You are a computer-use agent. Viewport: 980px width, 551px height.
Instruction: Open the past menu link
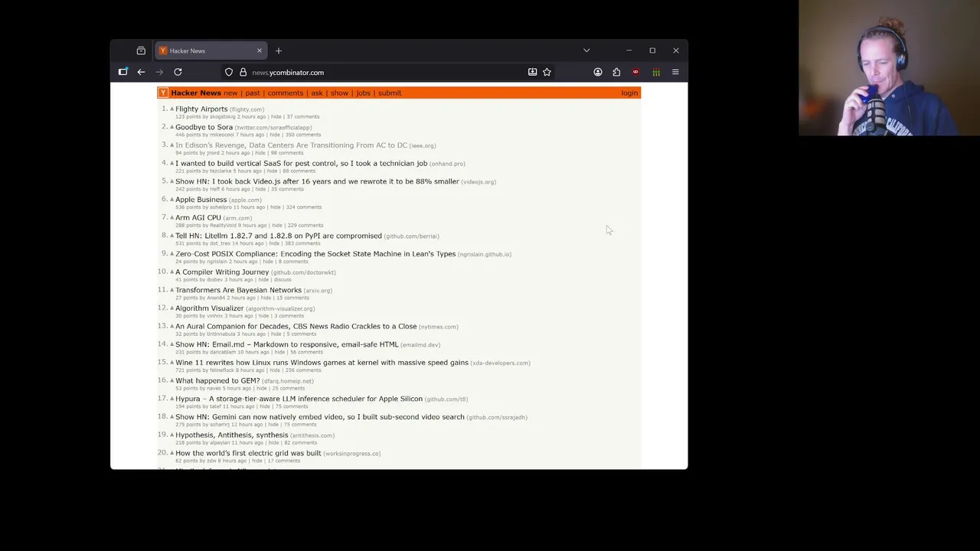(x=253, y=93)
